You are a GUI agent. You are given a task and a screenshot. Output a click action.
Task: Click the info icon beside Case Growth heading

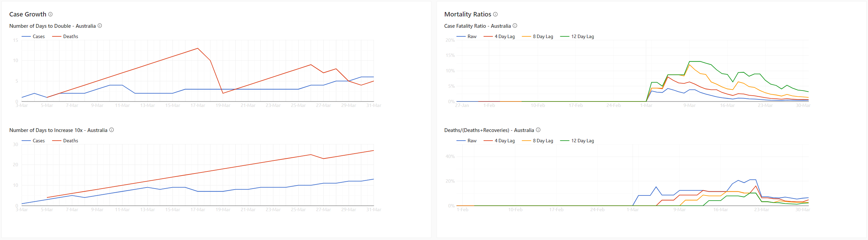click(50, 14)
